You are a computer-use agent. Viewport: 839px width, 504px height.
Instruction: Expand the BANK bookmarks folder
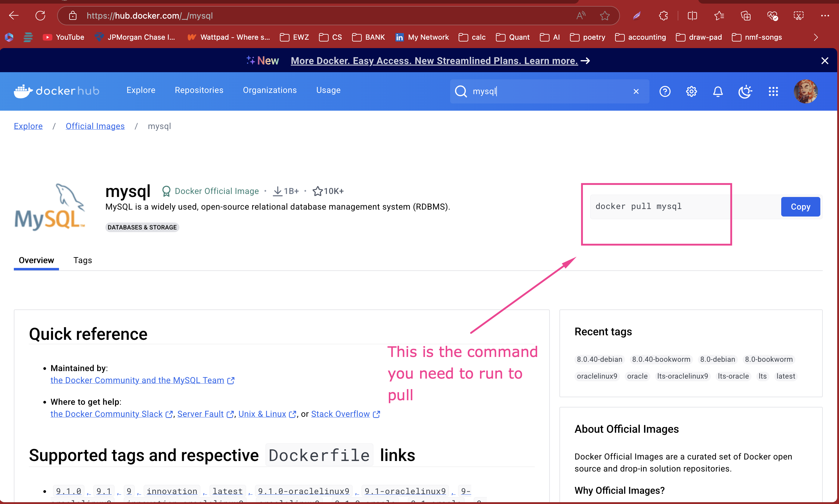pyautogui.click(x=368, y=37)
